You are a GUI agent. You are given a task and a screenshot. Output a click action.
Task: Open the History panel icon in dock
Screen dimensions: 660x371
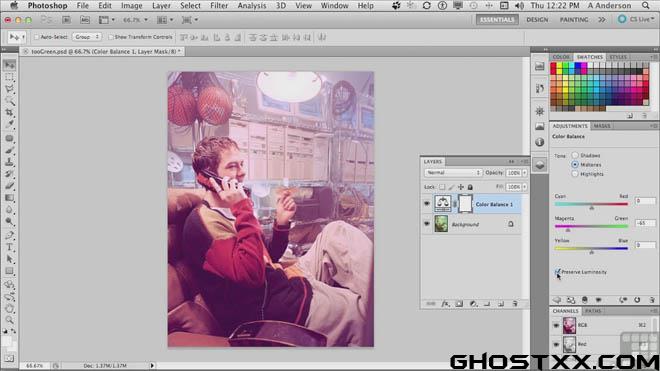[540, 88]
